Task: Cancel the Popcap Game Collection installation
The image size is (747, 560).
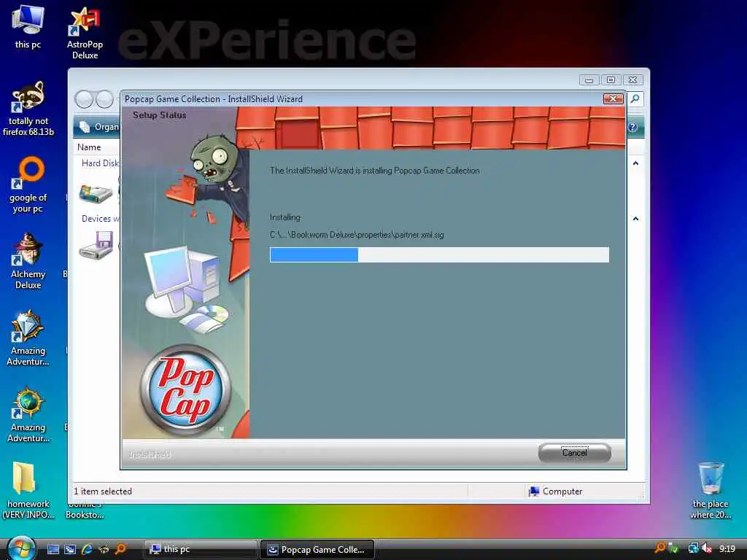Action: click(575, 452)
